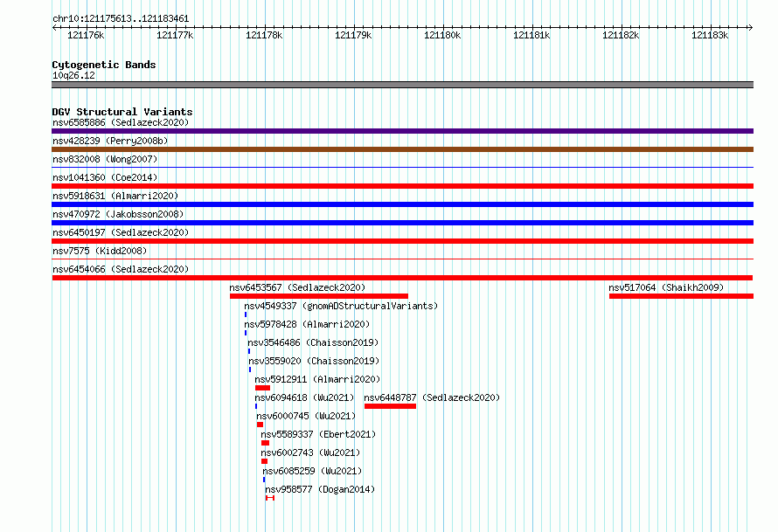Click the nsv5978428 (Almarri2020) label

click(x=307, y=324)
